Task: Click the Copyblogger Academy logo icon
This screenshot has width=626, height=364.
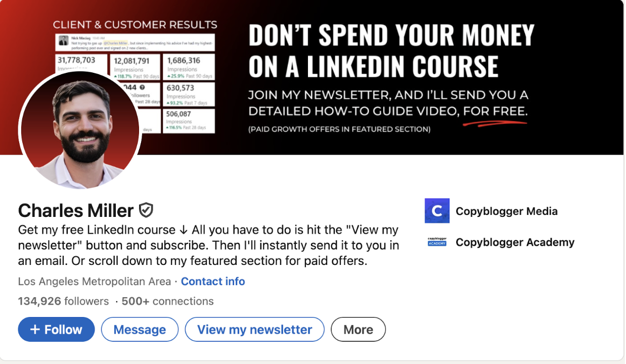Action: [437, 242]
